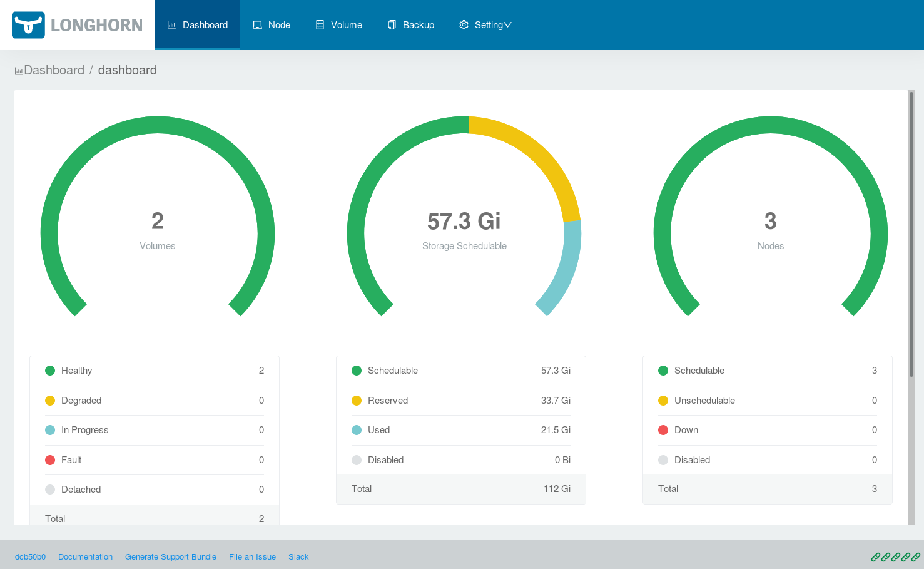The image size is (924, 569).
Task: Click the rightmost green link status icon
Action: pyautogui.click(x=916, y=557)
